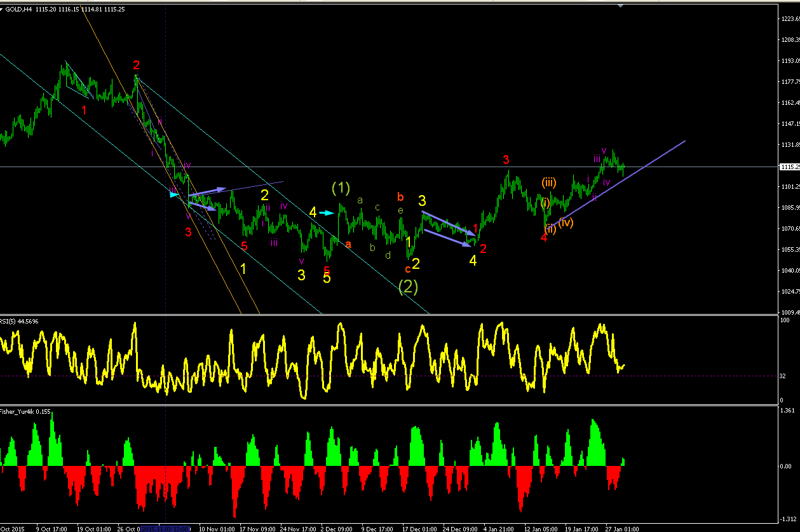The image size is (800, 532).
Task: Click the 2 Dec 09:00 time label
Action: (x=337, y=528)
